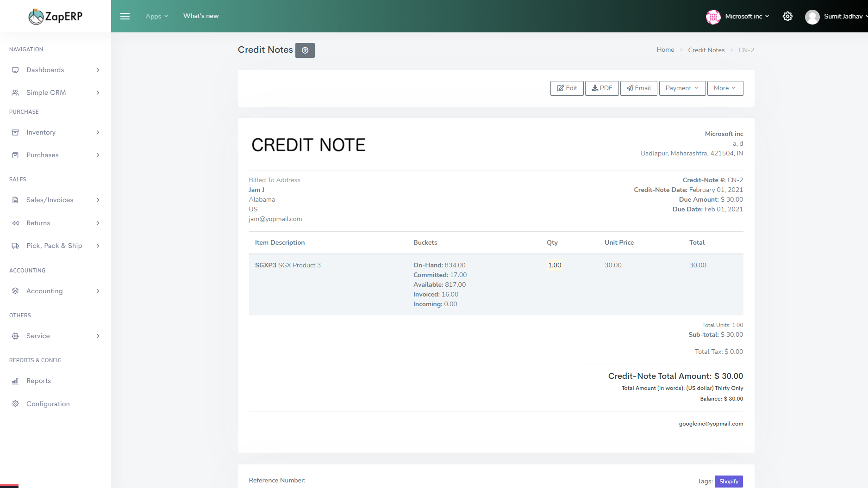
Task: Click the Shopify tag
Action: [x=729, y=482]
